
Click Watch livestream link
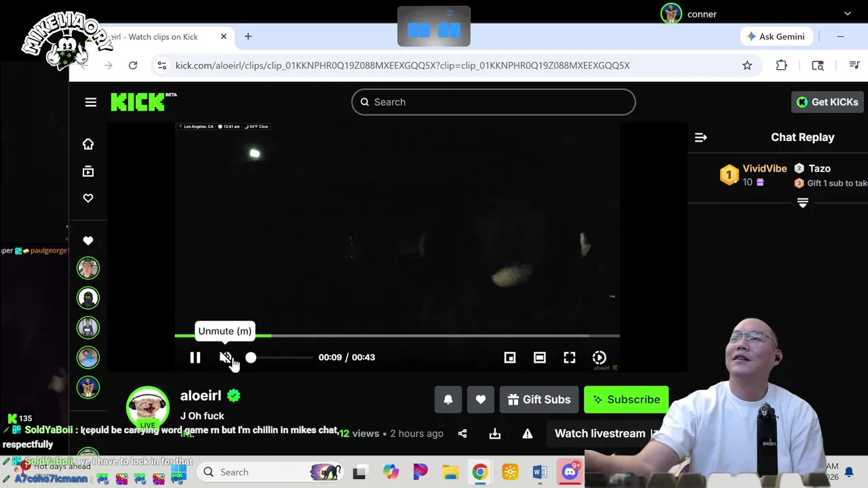(600, 434)
